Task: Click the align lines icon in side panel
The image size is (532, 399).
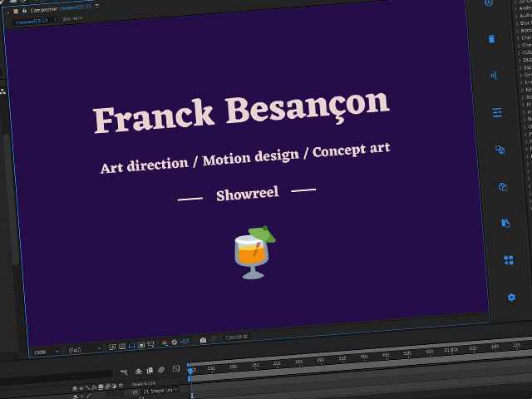Action: (497, 111)
